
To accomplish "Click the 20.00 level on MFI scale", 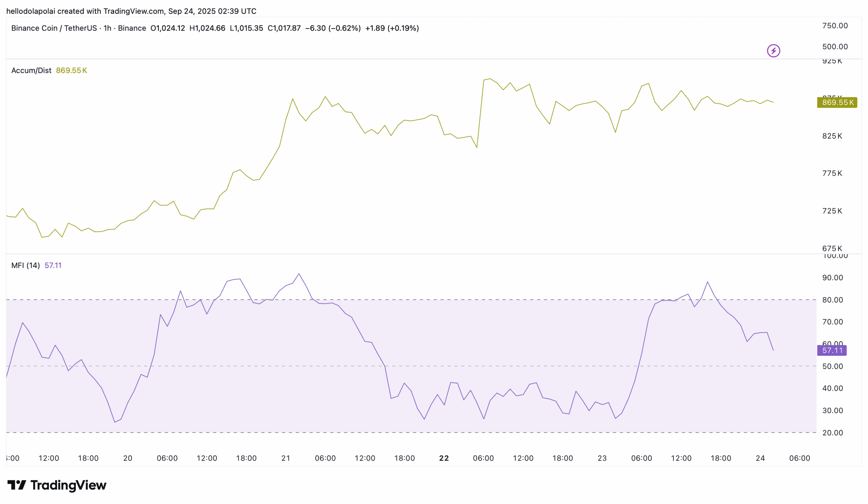I will [832, 433].
